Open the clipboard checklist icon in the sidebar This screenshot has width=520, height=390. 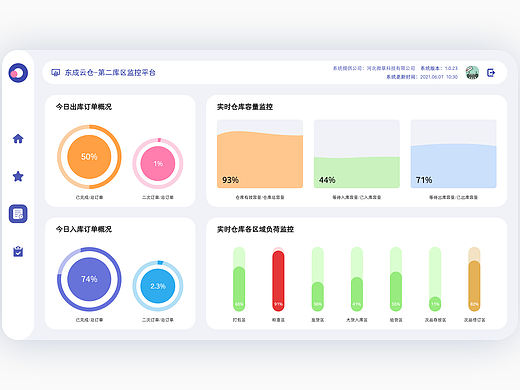pos(18,251)
